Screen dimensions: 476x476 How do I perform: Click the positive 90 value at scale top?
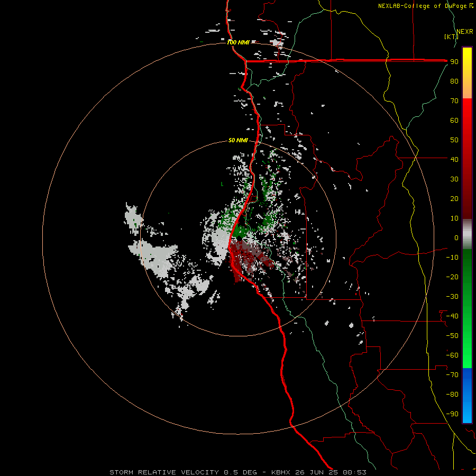click(x=454, y=62)
